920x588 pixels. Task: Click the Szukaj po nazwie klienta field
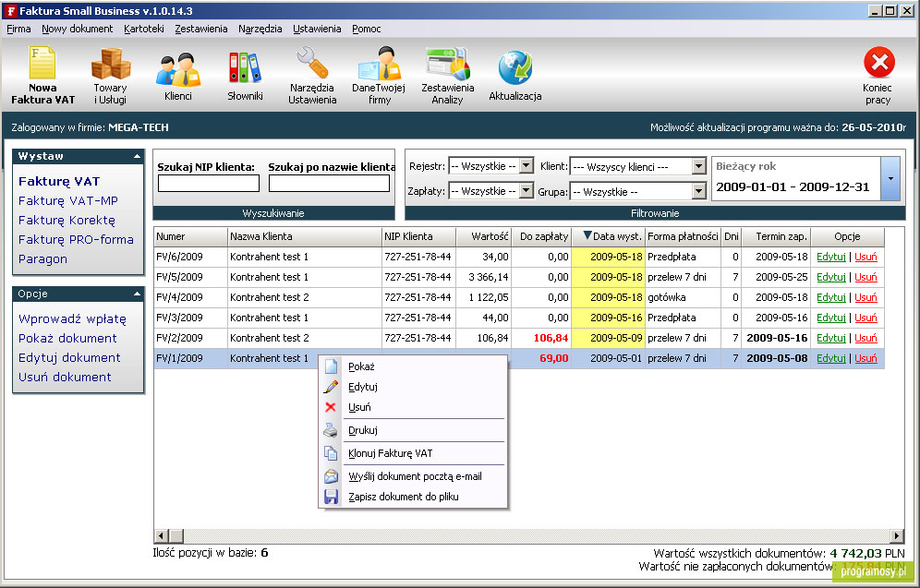(329, 184)
